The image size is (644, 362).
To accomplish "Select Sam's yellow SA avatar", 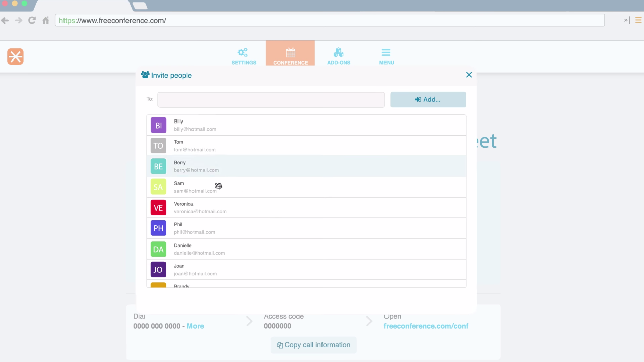I will (x=158, y=187).
